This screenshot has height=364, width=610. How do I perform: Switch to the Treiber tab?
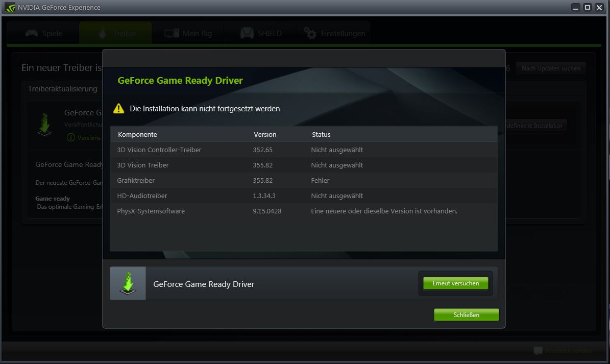115,34
